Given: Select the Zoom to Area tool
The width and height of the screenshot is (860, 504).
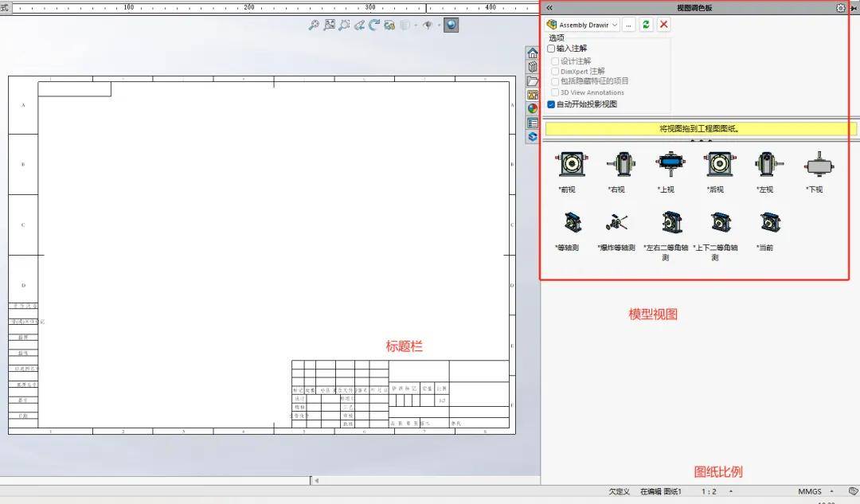Looking at the screenshot, I should click(x=329, y=25).
